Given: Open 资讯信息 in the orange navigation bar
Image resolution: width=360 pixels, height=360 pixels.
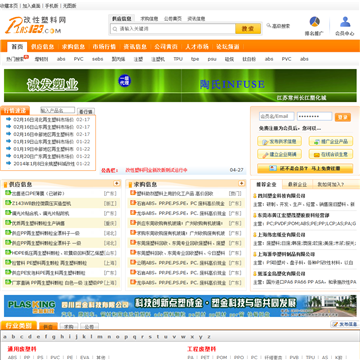Looking at the screenshot, I should (x=135, y=47).
